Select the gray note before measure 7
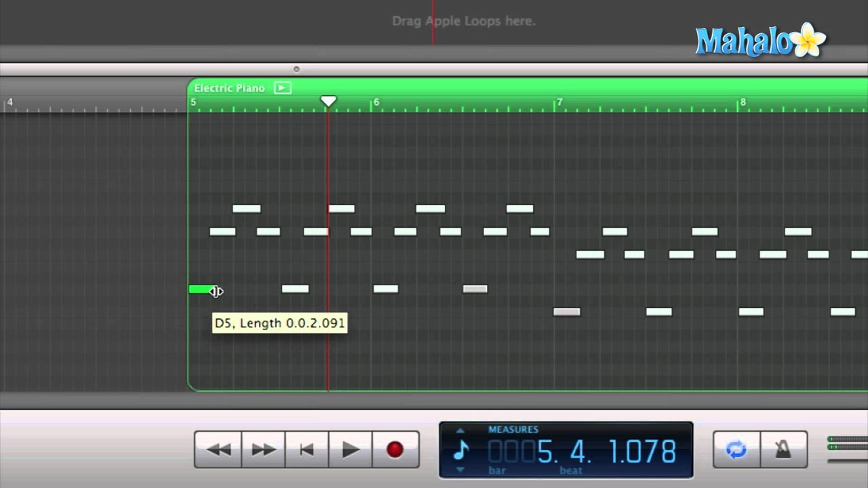 pyautogui.click(x=475, y=289)
